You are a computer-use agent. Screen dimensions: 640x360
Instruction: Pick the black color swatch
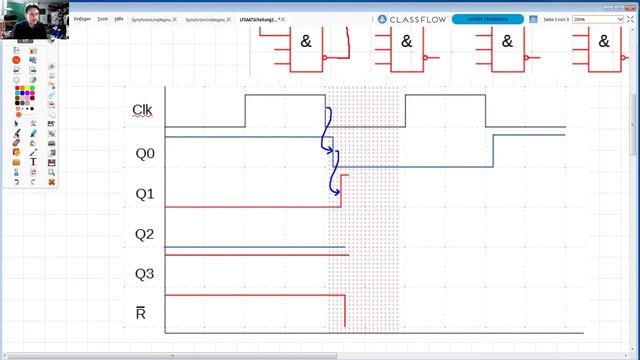(x=17, y=103)
